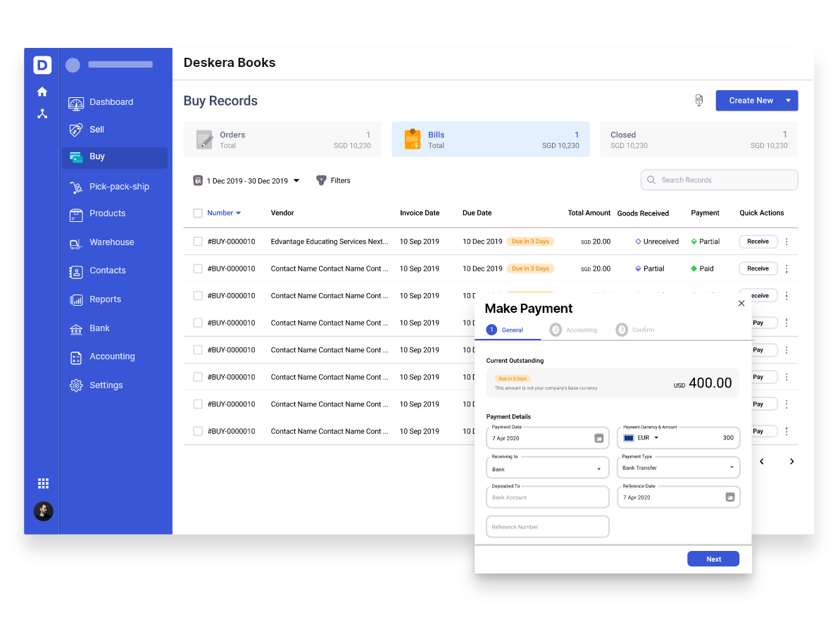
Task: Open Reference Date calendar picker icon
Action: (x=729, y=497)
